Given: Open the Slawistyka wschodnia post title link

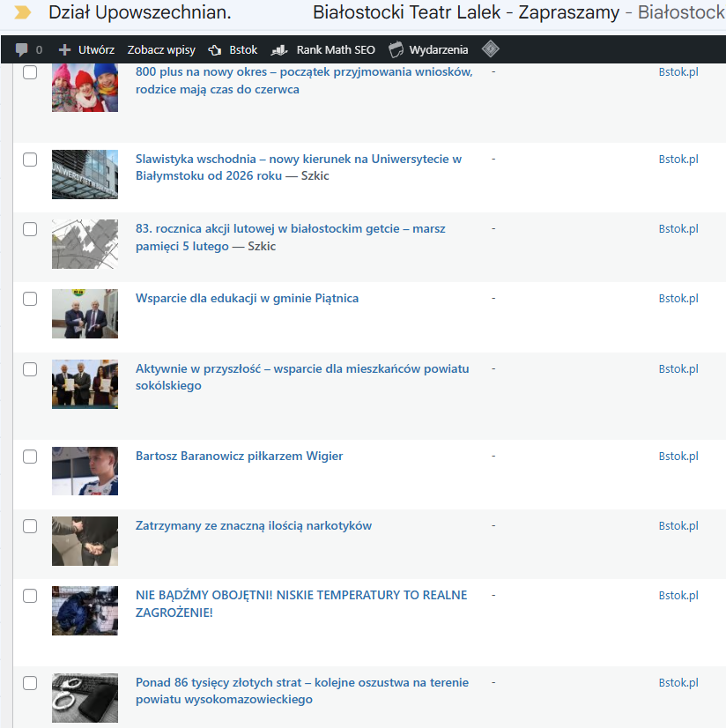Looking at the screenshot, I should tap(298, 160).
